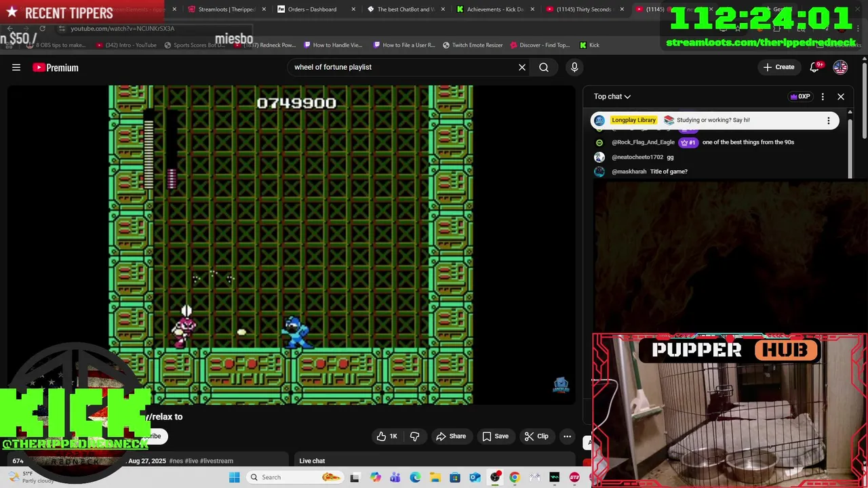The width and height of the screenshot is (868, 488).
Task: Click Longplay Library pinned message badge
Action: (x=633, y=120)
